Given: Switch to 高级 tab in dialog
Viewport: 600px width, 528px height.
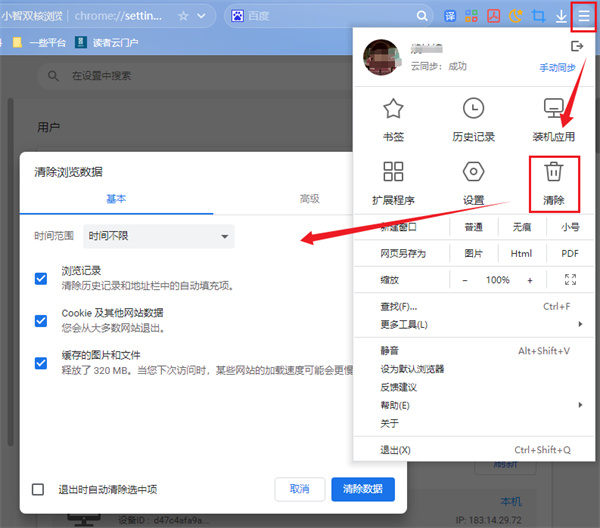Looking at the screenshot, I should click(309, 199).
